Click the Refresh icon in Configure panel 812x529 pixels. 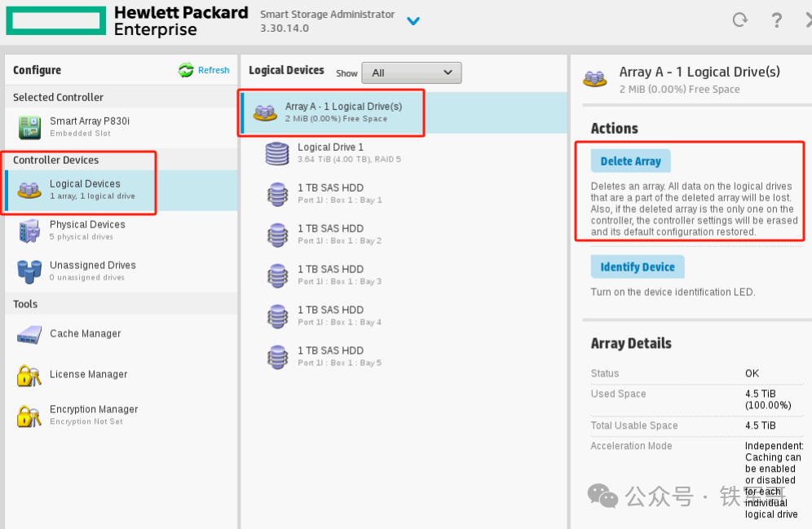click(185, 70)
